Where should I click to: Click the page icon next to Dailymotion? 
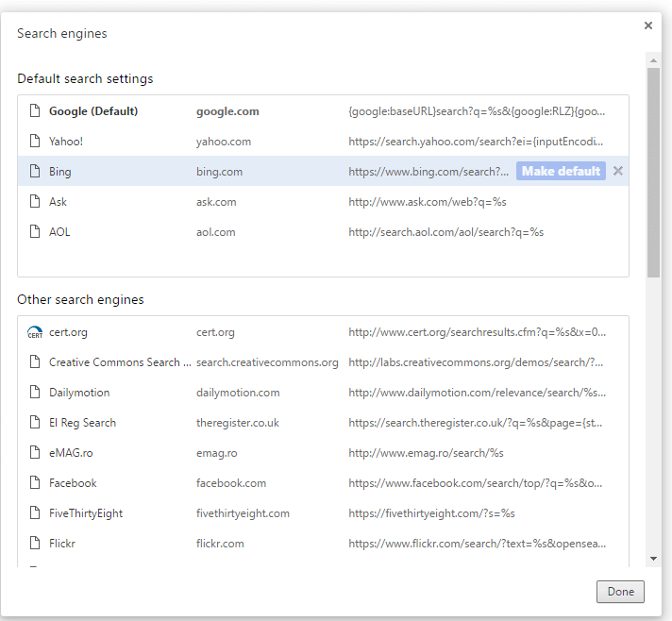click(35, 393)
